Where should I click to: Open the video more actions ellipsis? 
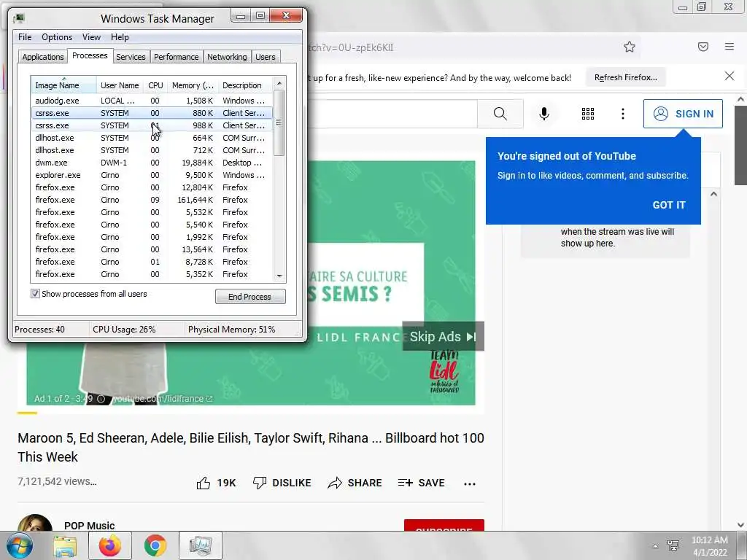coord(470,484)
